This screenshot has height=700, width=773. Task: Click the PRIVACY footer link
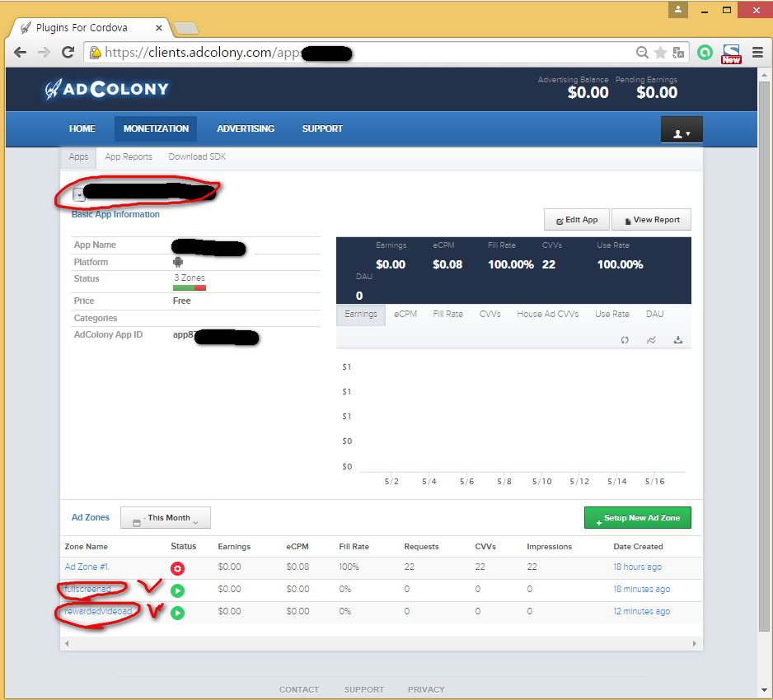(x=426, y=689)
